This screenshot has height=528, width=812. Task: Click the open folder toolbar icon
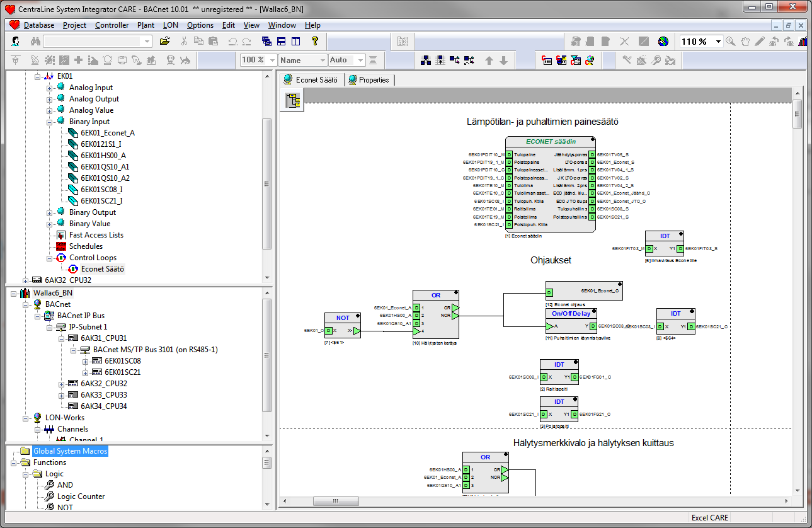point(164,42)
